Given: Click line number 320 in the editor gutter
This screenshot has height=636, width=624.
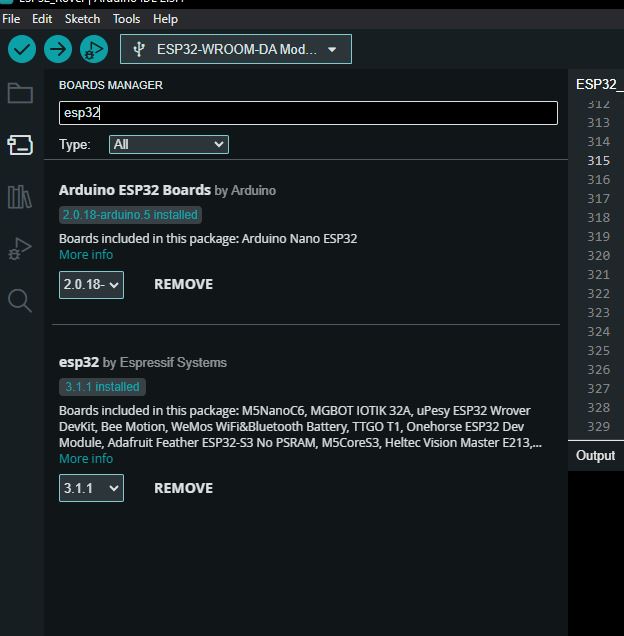Looking at the screenshot, I should (598, 256).
